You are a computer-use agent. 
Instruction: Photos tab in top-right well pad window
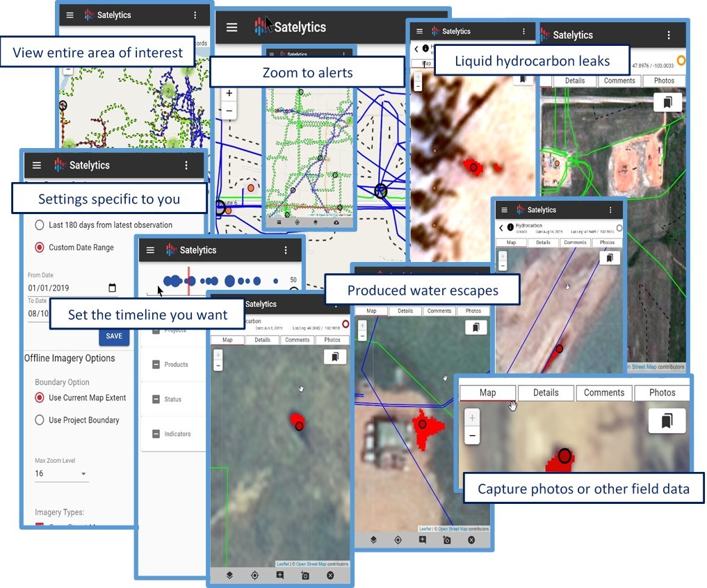point(664,81)
